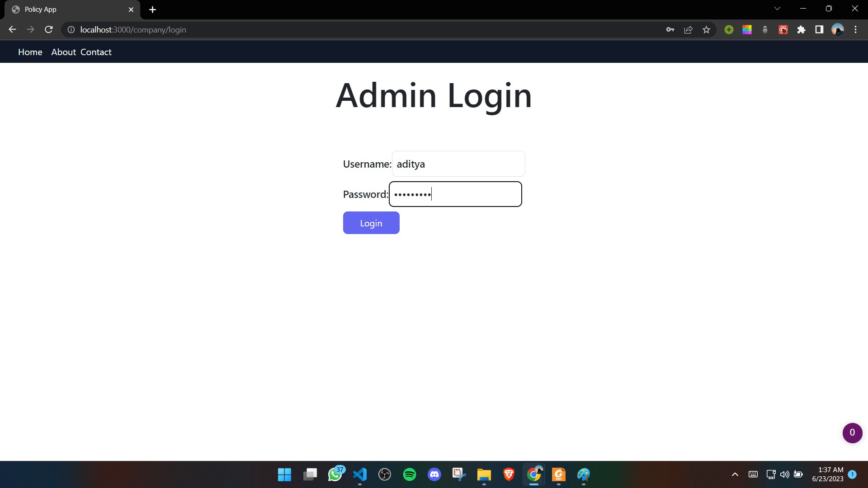
Task: Go to the Home link
Action: pos(30,52)
